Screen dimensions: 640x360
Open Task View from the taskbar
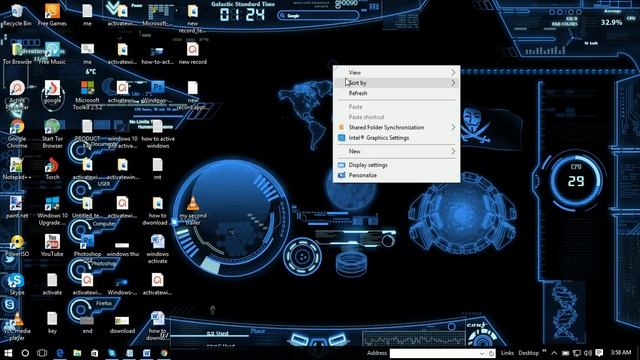[42, 353]
